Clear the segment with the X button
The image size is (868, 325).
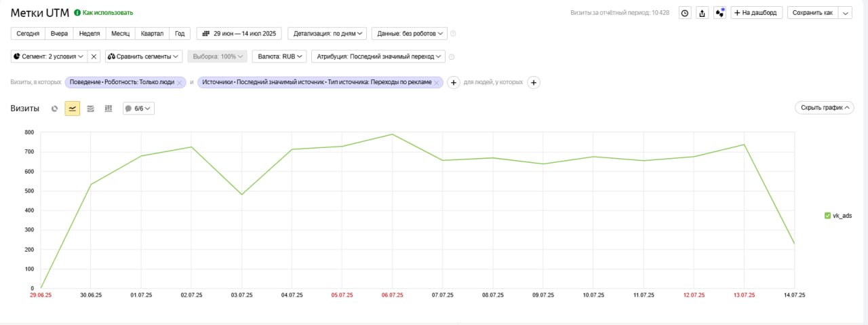point(94,57)
